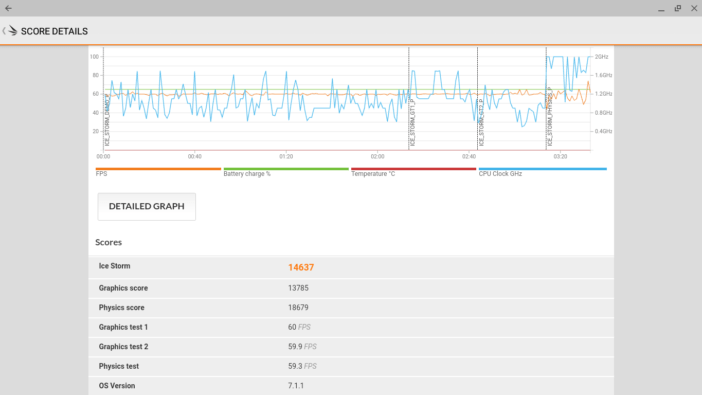
Task: Select the Ice Storm row label
Action: coord(115,266)
